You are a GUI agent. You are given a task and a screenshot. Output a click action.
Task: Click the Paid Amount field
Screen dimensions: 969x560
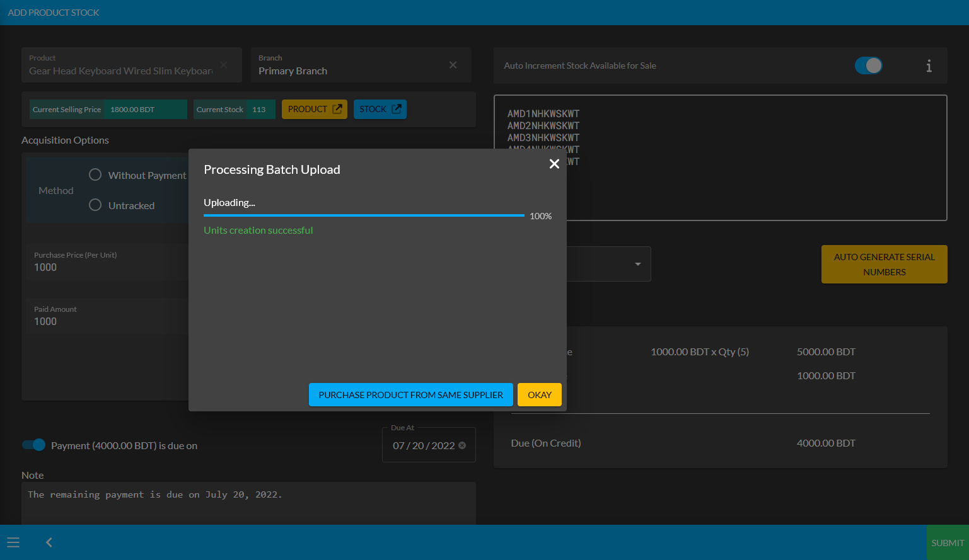[107, 316]
